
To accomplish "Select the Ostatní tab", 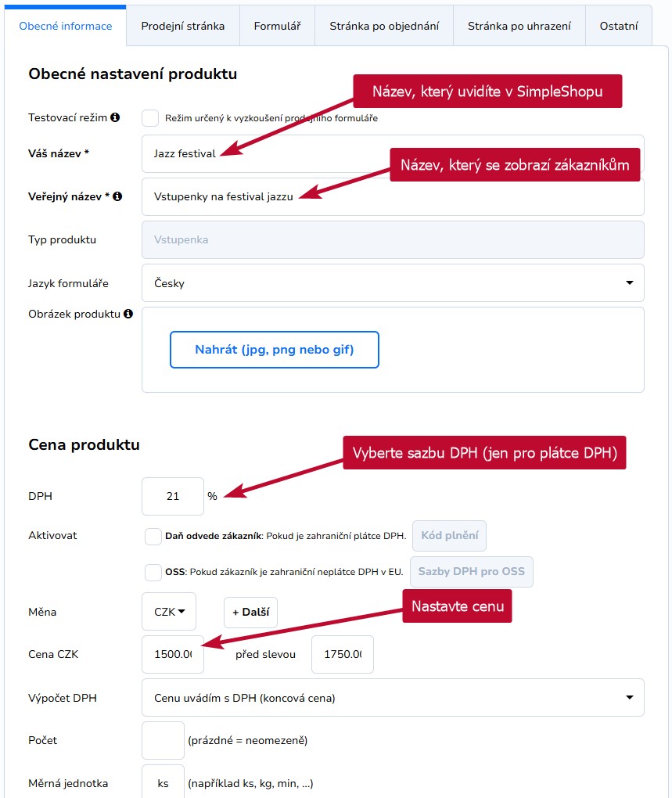I will click(619, 26).
